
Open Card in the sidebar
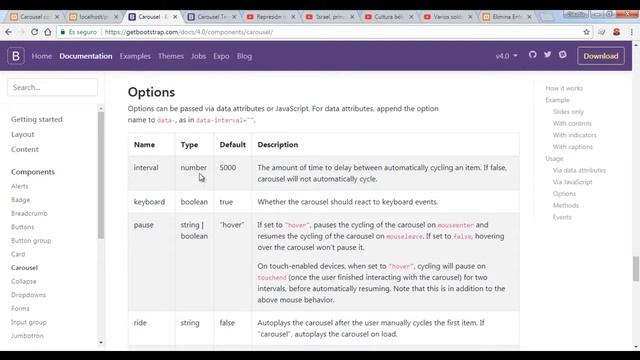click(18, 254)
